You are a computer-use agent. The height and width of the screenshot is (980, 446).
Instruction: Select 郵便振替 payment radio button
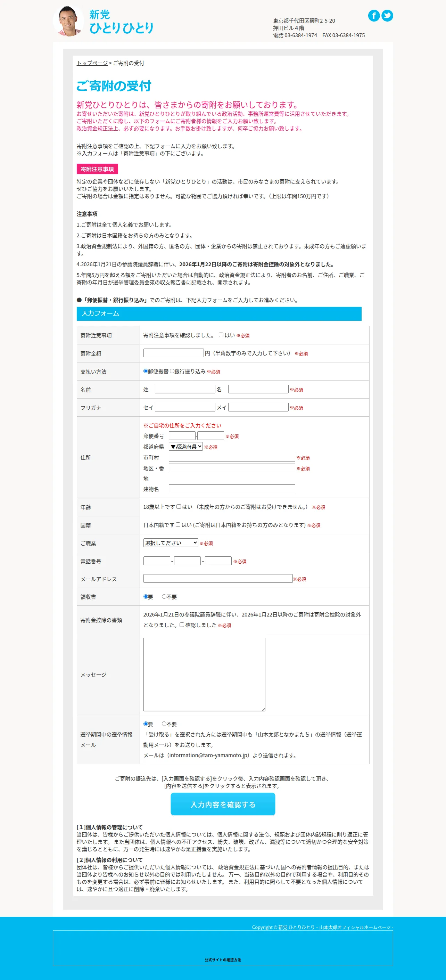[x=146, y=371]
